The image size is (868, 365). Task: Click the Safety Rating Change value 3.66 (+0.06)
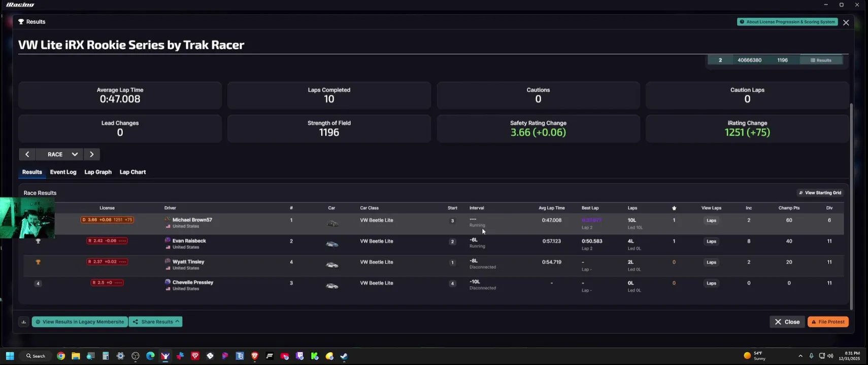pyautogui.click(x=538, y=132)
